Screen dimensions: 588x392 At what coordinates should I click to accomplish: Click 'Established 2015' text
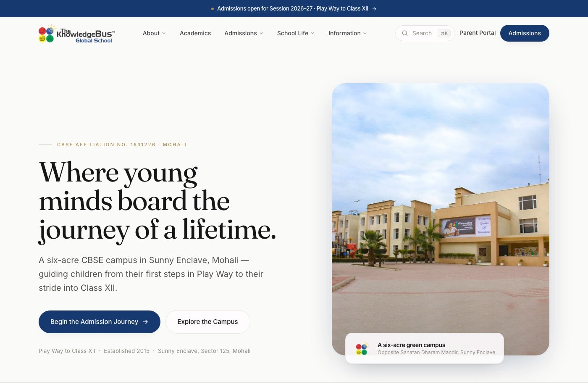pyautogui.click(x=126, y=351)
